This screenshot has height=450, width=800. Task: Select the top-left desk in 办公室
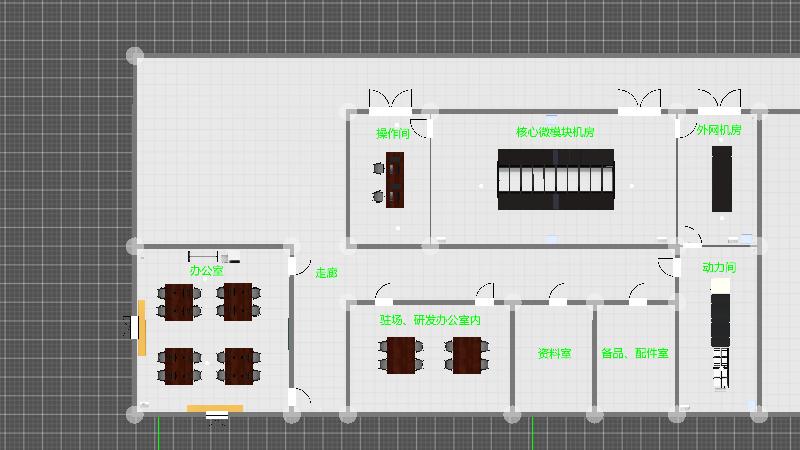click(179, 301)
